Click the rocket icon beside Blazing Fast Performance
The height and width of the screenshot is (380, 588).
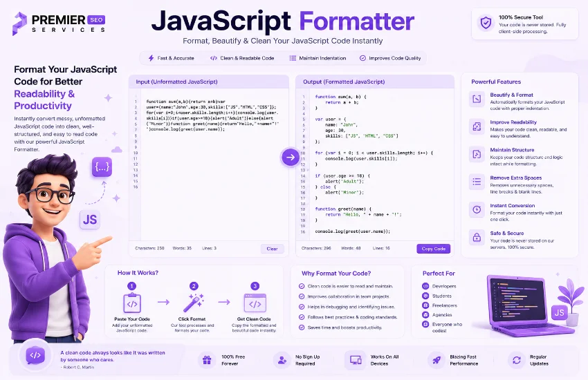click(x=436, y=360)
